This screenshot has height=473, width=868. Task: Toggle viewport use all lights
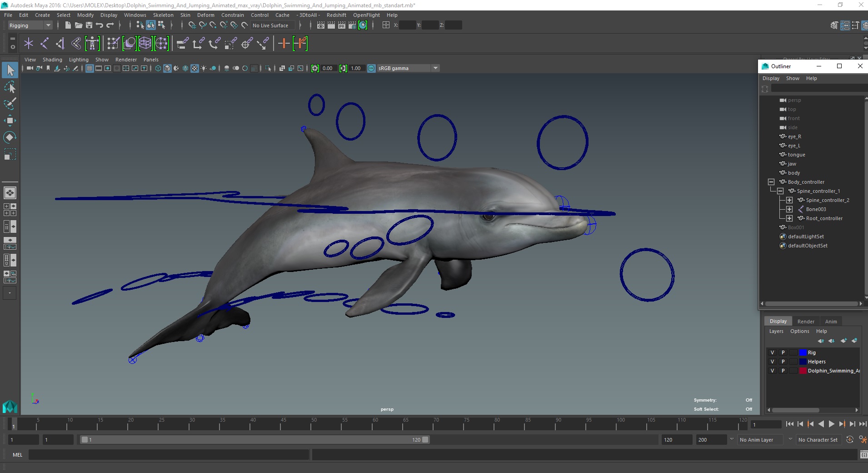[x=204, y=68]
